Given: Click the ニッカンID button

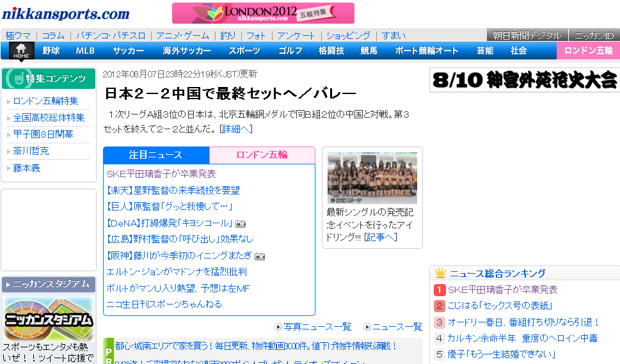Looking at the screenshot, I should click(594, 35).
